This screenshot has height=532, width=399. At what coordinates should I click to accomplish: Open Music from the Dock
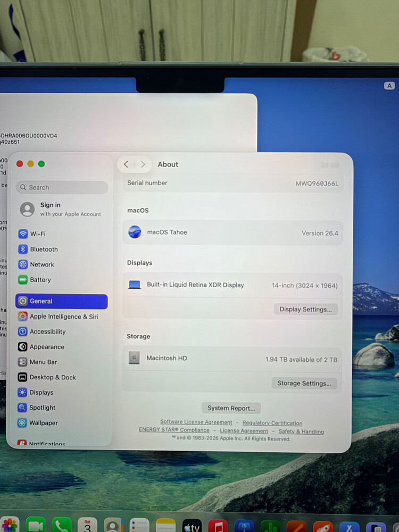pyautogui.click(x=218, y=526)
